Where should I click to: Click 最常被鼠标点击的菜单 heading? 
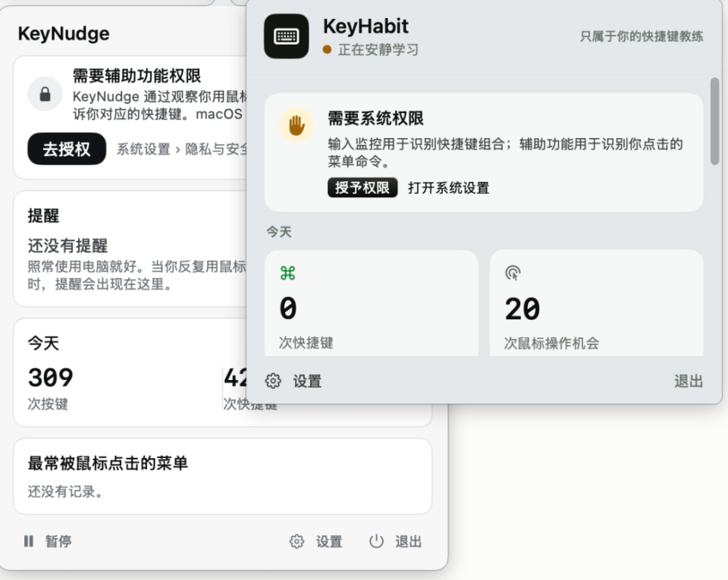(x=108, y=463)
